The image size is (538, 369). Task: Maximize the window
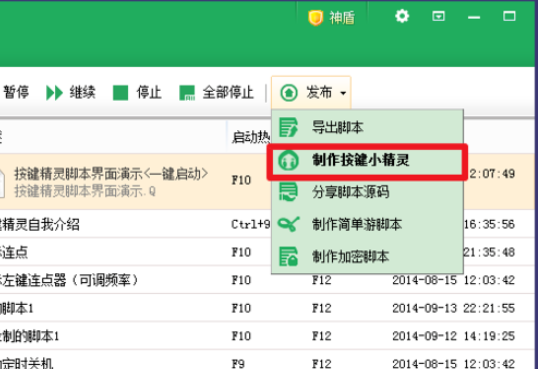tap(509, 16)
